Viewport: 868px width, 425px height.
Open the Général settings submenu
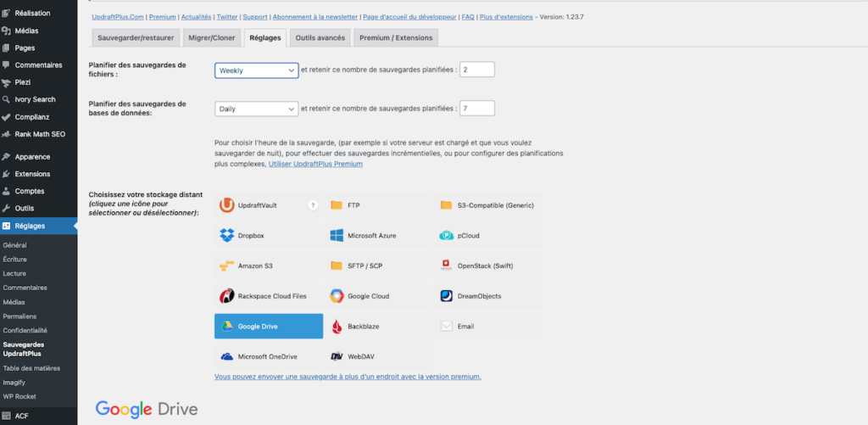pos(15,245)
